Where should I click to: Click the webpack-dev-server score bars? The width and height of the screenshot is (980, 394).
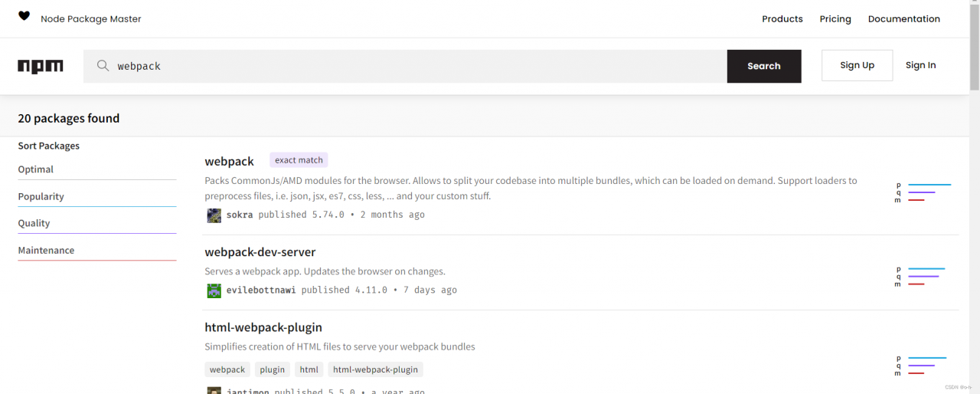[920, 277]
